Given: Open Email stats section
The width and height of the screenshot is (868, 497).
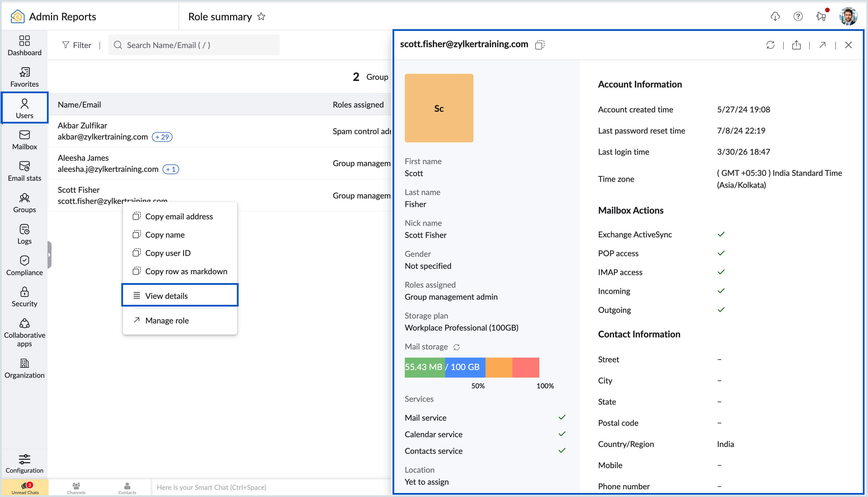Looking at the screenshot, I should point(24,171).
